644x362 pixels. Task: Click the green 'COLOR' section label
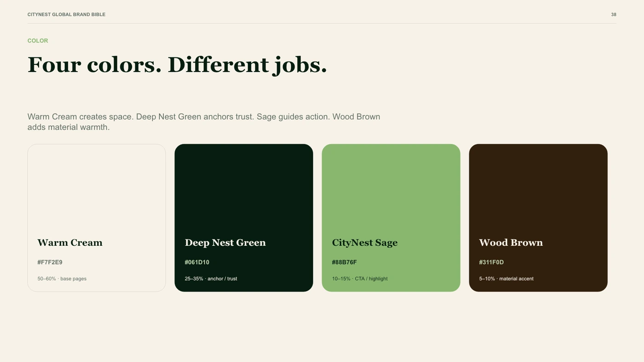coord(38,40)
